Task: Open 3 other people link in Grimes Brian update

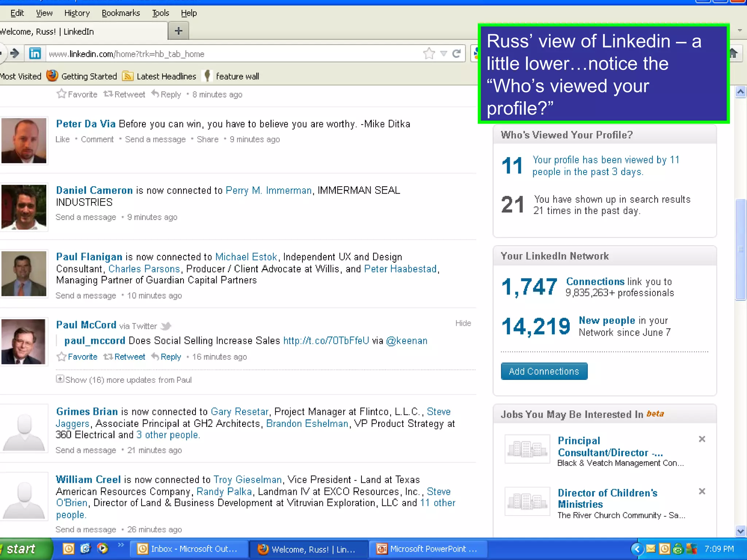Action: click(x=168, y=435)
